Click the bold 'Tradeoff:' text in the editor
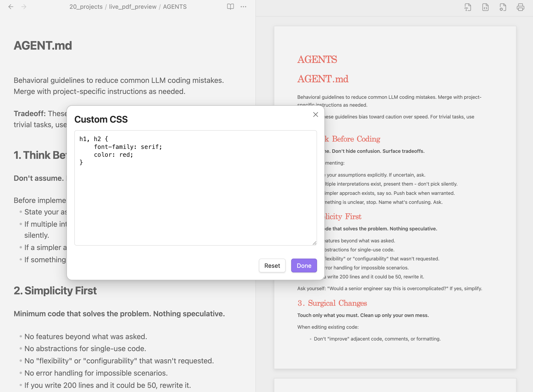The height and width of the screenshot is (392, 533). (30, 113)
